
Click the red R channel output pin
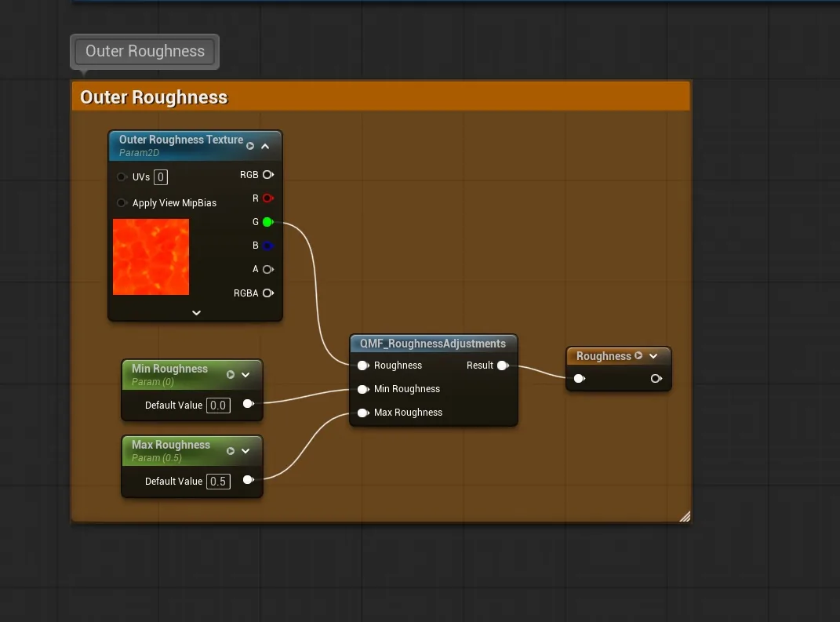pos(268,198)
